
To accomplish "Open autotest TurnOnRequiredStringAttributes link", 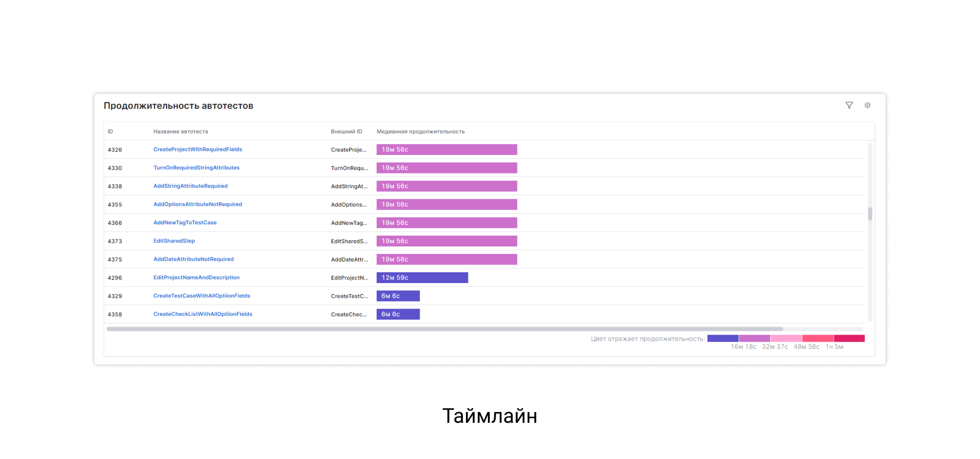I will 196,168.
